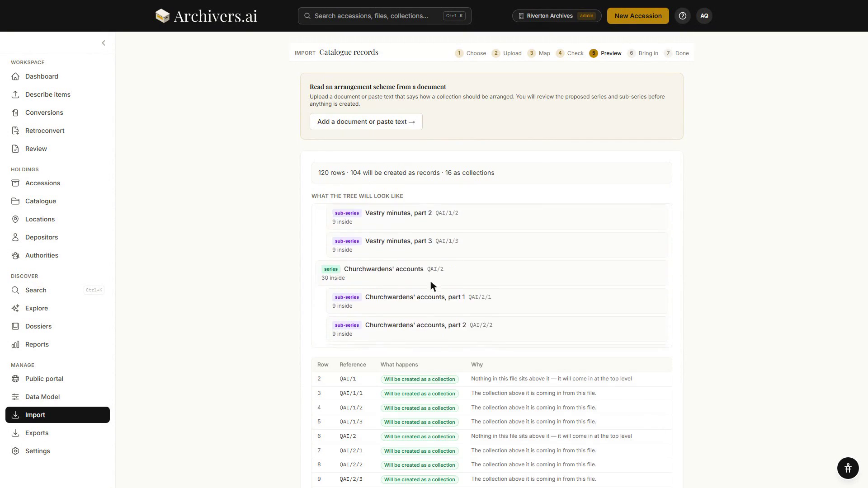
Task: Click the Archivers.ai box logo icon
Action: click(x=162, y=16)
